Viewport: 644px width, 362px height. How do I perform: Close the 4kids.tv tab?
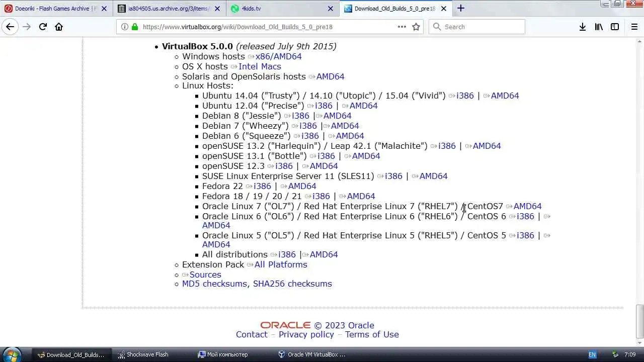click(x=331, y=9)
